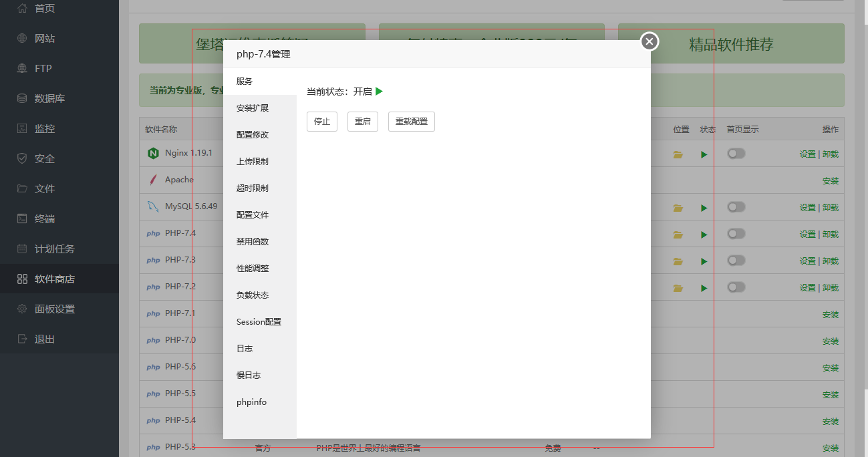
Task: Click the PHP-7.3 row play status icon
Action: pos(704,261)
